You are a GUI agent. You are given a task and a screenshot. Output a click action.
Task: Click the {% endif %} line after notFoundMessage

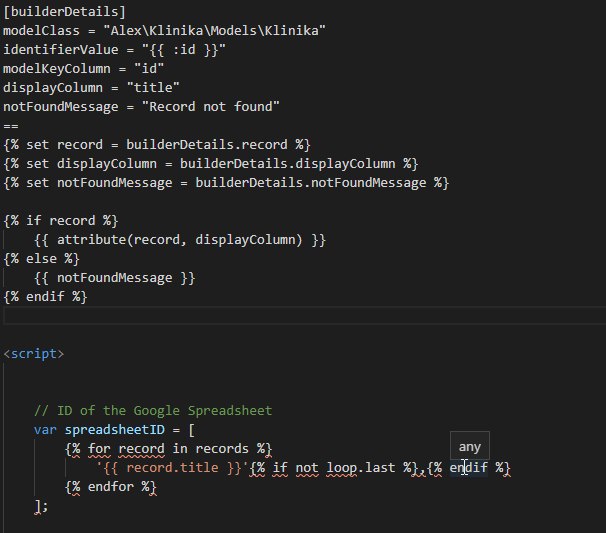pyautogui.click(x=45, y=296)
